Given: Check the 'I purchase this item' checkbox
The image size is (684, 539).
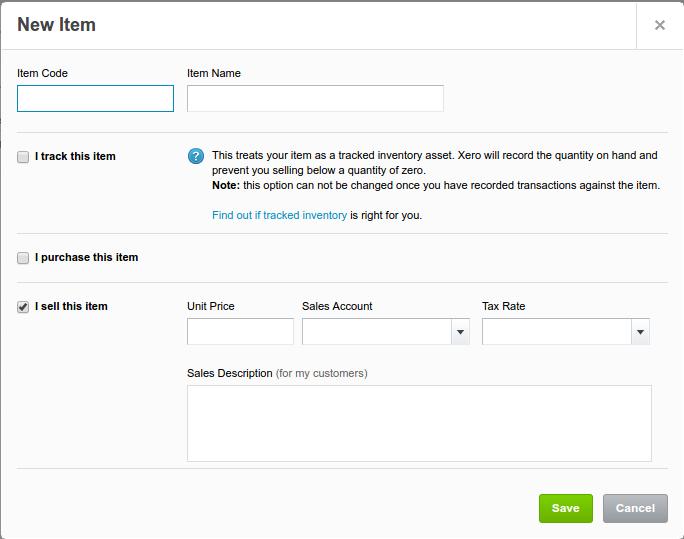Looking at the screenshot, I should [23, 258].
